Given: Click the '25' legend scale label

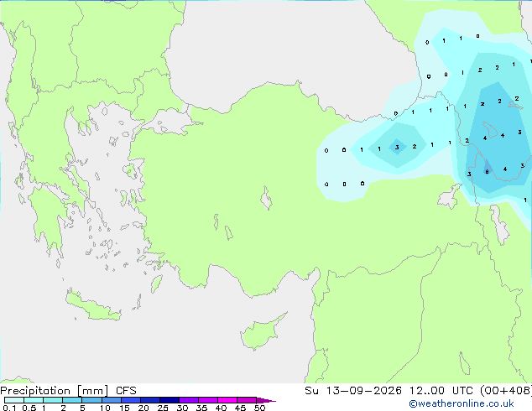Looking at the screenshot, I should coord(163,408).
